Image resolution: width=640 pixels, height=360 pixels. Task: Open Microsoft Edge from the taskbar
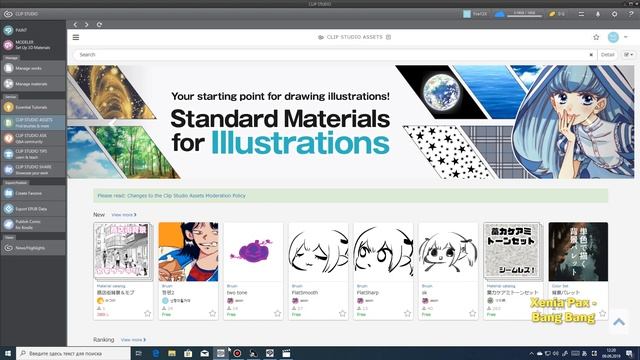[156, 353]
